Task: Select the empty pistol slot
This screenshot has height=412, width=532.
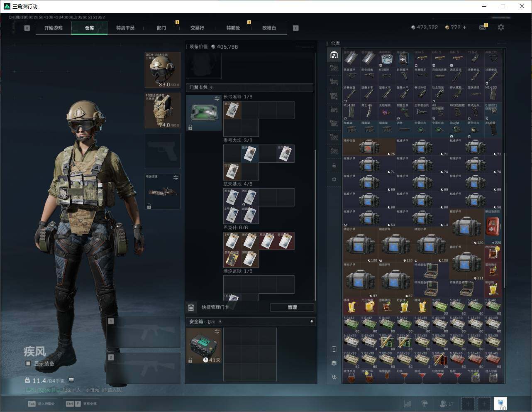Action: coord(162,151)
